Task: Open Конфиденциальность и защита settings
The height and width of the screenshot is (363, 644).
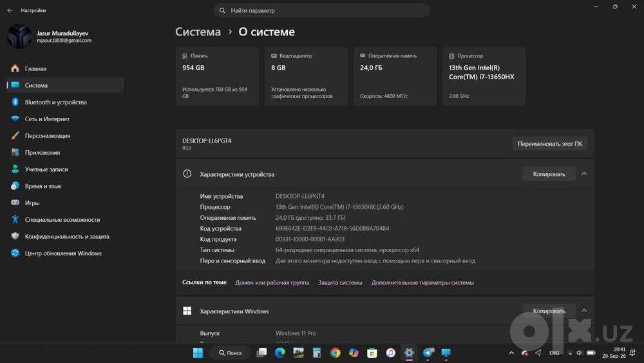Action: tap(65, 237)
